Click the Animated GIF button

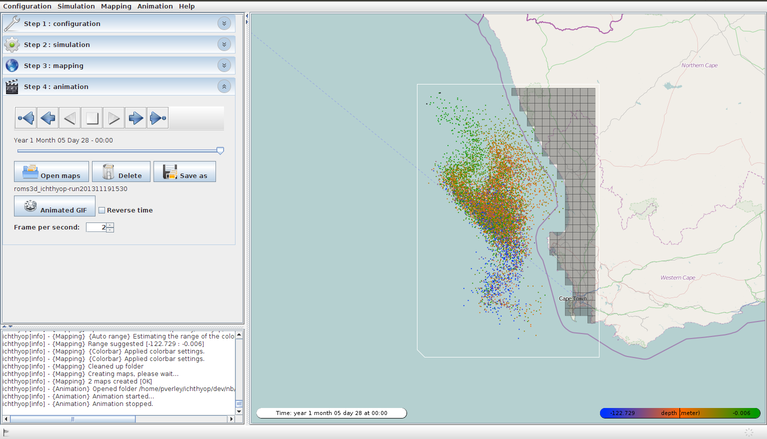coord(55,207)
